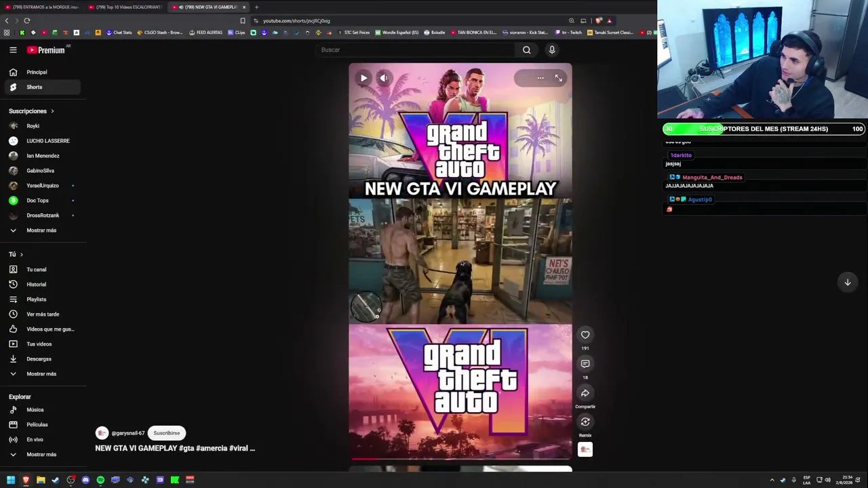The image size is (868, 488).
Task: Open the YouTube Premium logo home link
Action: [x=46, y=50]
